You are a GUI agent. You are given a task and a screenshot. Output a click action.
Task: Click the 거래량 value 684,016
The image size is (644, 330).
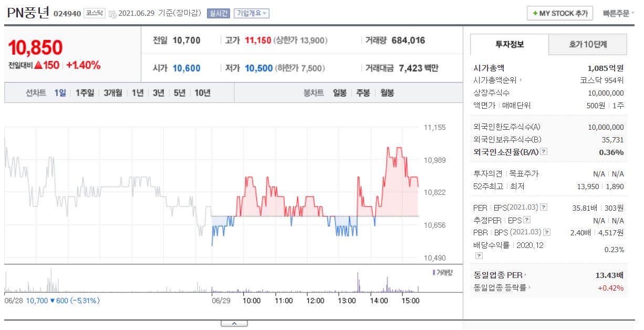point(408,40)
